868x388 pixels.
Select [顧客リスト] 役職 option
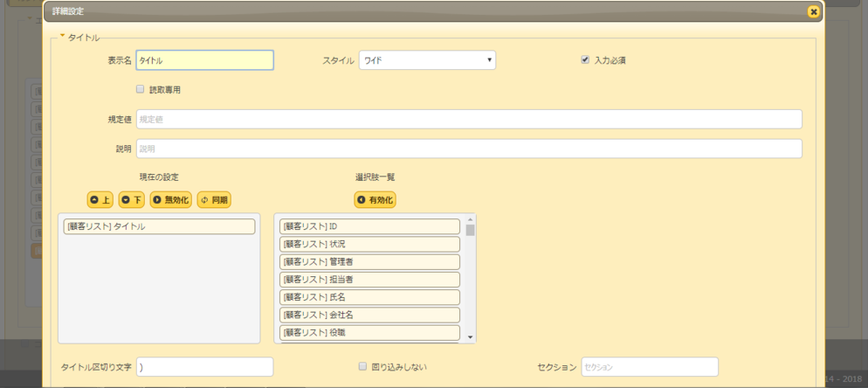coord(370,333)
